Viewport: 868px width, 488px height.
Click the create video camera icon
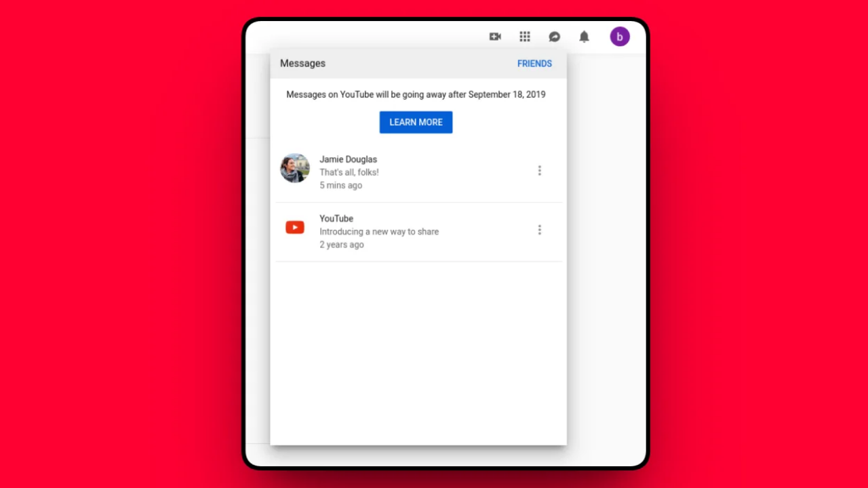495,37
